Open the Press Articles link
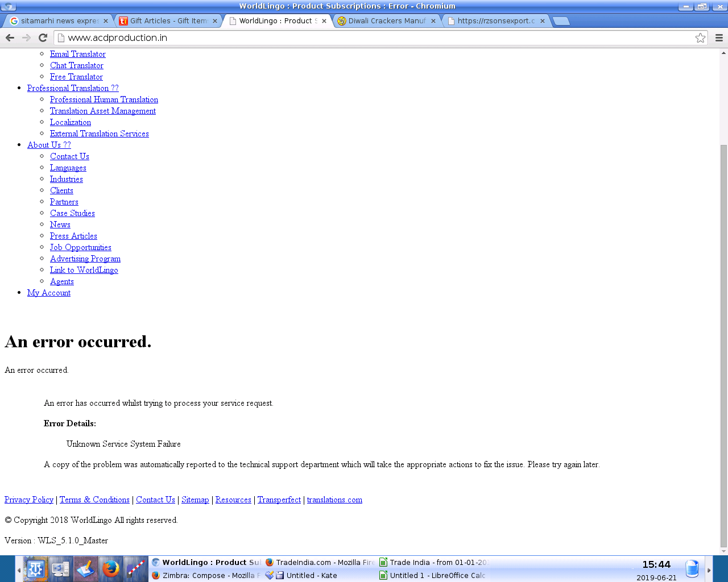 pyautogui.click(x=73, y=236)
